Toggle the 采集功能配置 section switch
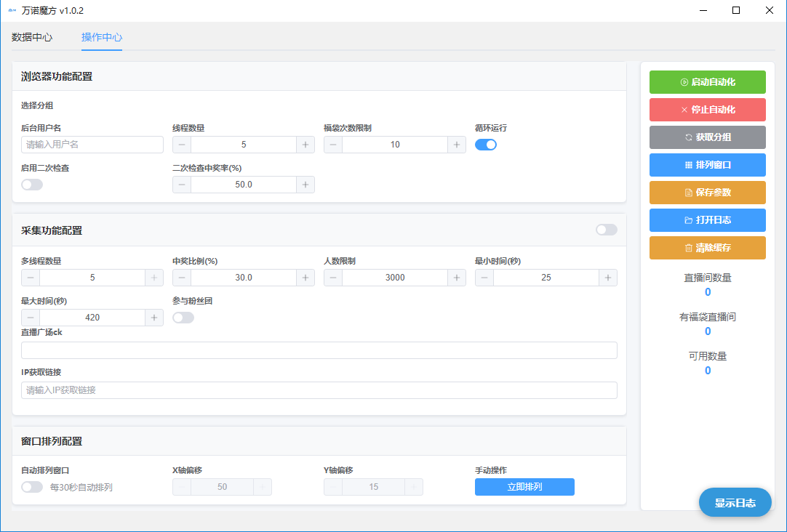 coord(606,230)
